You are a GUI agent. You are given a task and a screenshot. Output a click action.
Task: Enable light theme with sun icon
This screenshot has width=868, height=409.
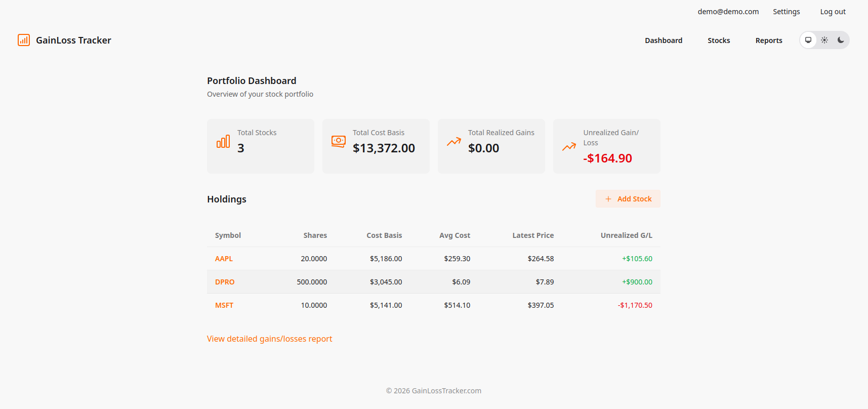[824, 40]
